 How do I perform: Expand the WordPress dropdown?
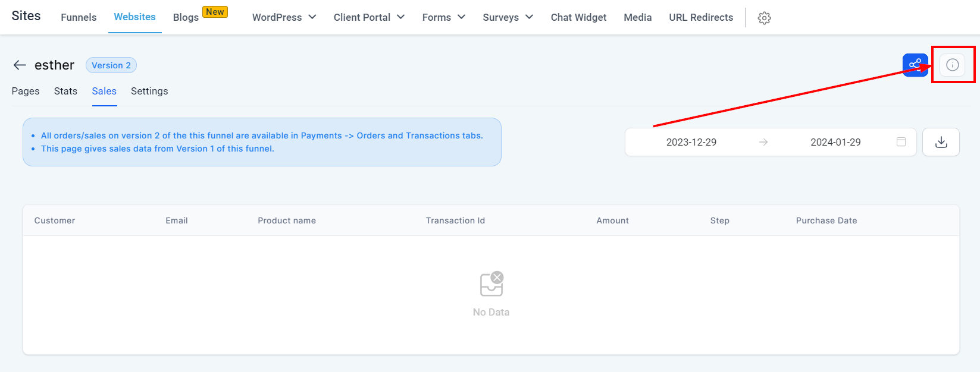click(x=284, y=17)
